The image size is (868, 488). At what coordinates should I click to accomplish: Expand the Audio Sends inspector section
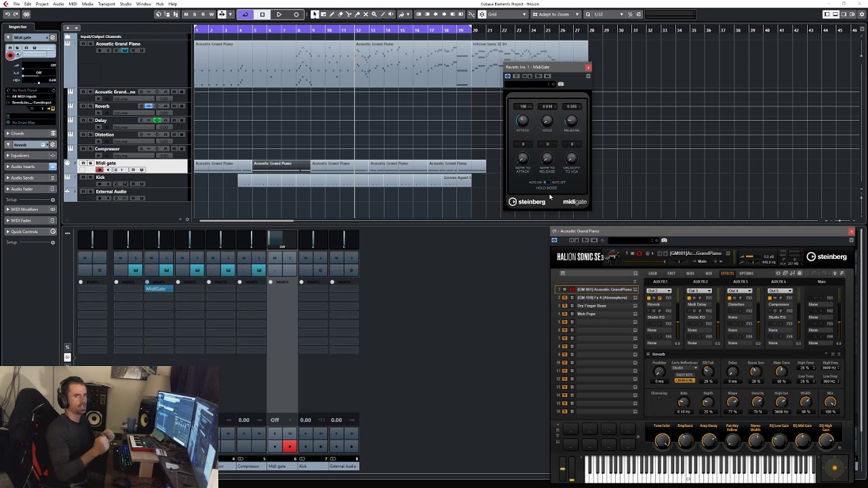31,178
